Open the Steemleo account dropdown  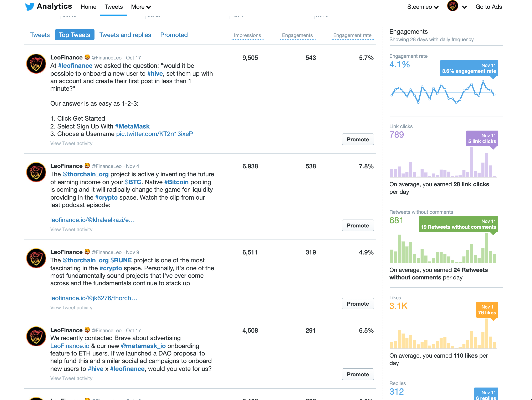423,7
